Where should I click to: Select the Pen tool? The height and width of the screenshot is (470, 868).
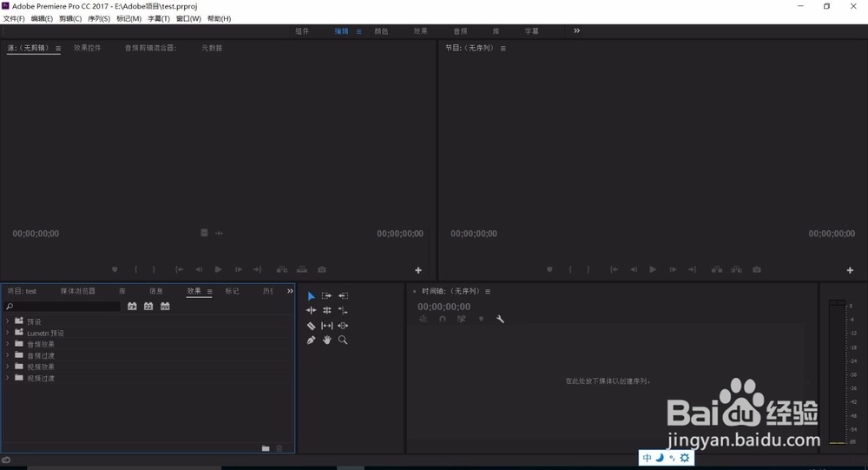coord(311,341)
